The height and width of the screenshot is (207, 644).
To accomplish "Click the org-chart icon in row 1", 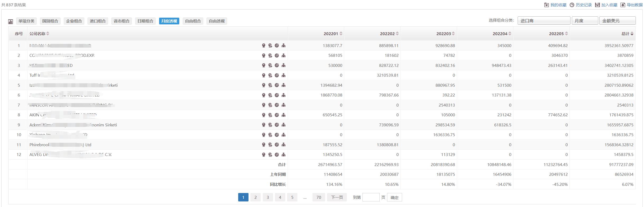I will coord(283,45).
